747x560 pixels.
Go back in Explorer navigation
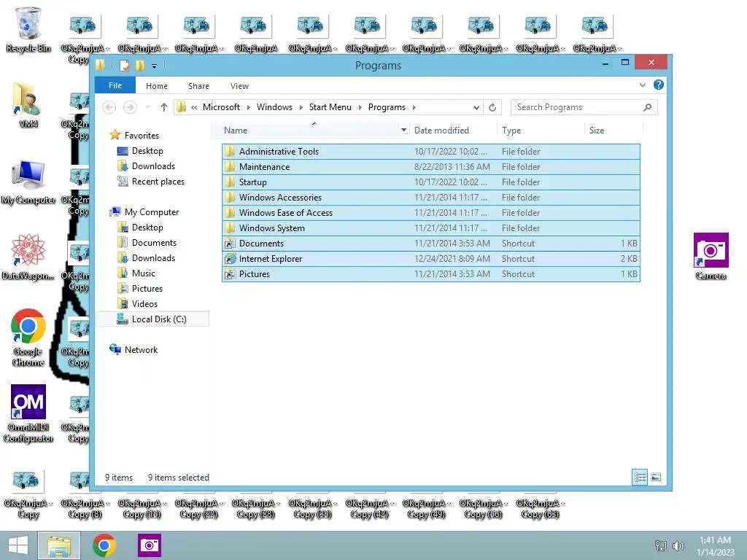click(109, 107)
